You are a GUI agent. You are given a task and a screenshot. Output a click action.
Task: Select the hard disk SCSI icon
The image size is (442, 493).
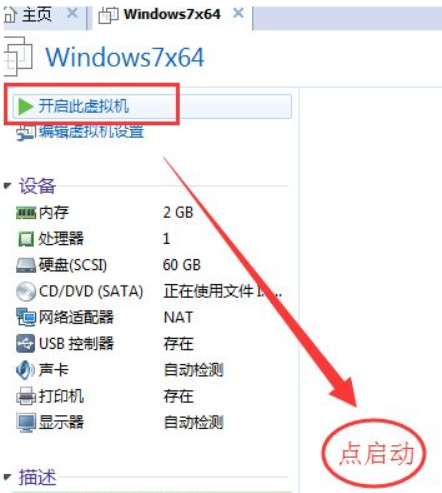[x=26, y=265]
